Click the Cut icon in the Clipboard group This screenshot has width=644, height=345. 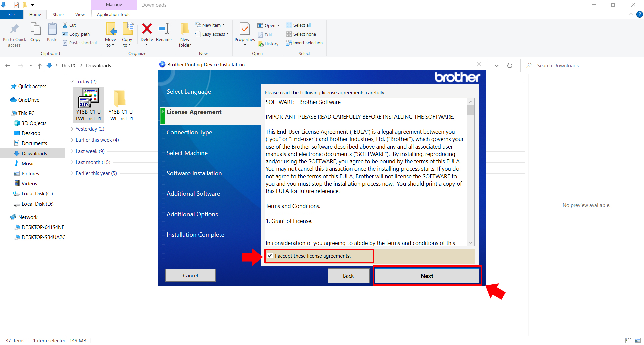(66, 25)
